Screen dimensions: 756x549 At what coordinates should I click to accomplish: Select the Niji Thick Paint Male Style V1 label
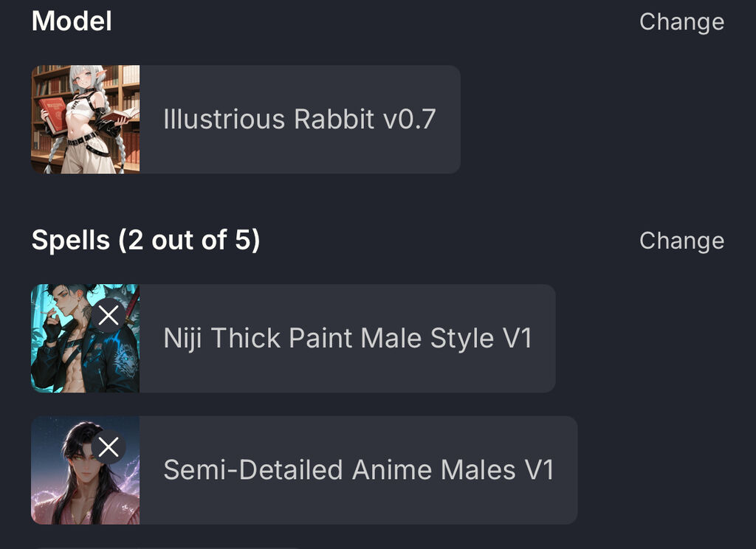click(x=348, y=339)
